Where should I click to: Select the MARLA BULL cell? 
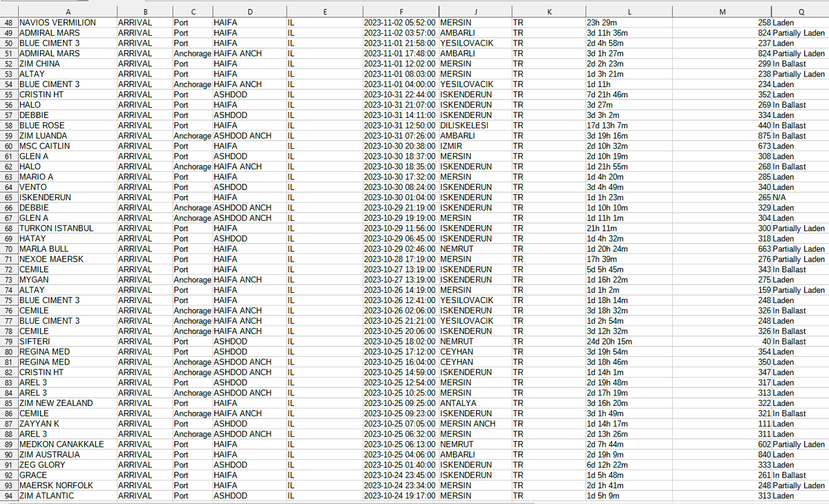[x=67, y=249]
